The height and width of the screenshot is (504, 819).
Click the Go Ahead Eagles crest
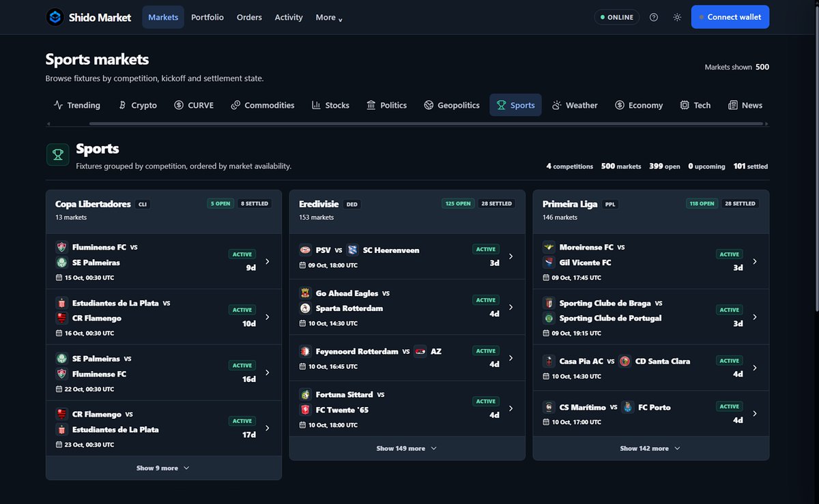click(x=305, y=293)
